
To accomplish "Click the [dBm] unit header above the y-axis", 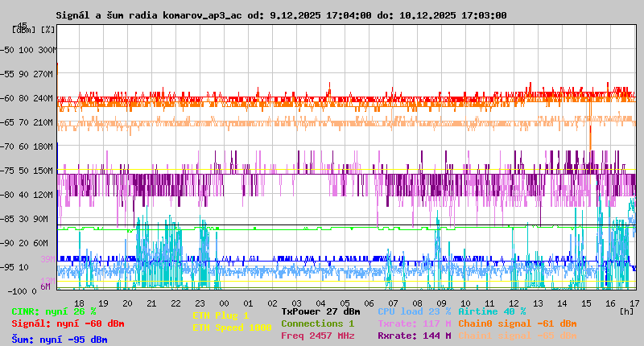I will (x=23, y=29).
